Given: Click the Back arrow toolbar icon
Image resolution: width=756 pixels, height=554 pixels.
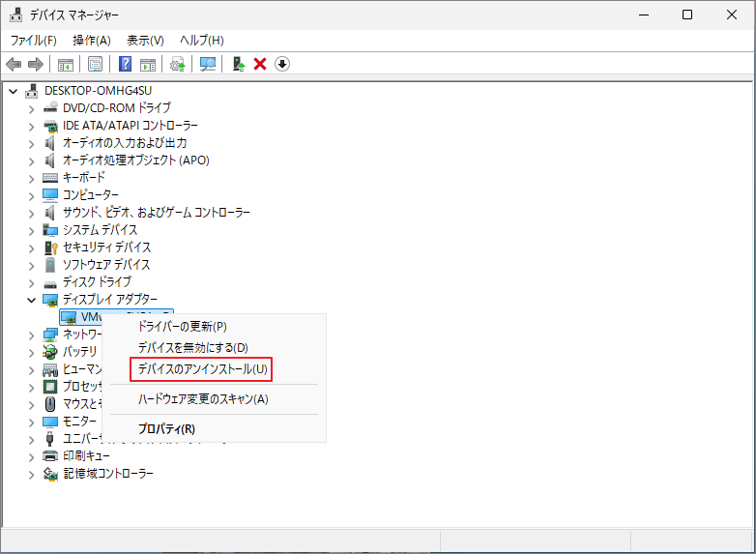Looking at the screenshot, I should (14, 64).
